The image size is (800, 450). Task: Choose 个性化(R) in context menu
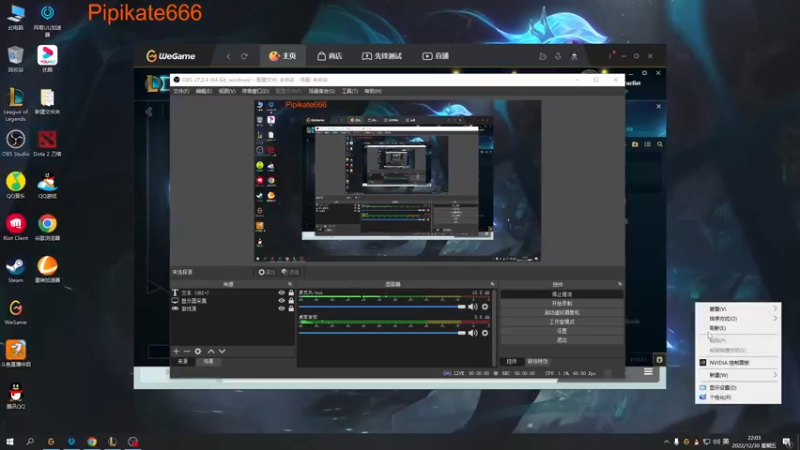click(x=738, y=397)
